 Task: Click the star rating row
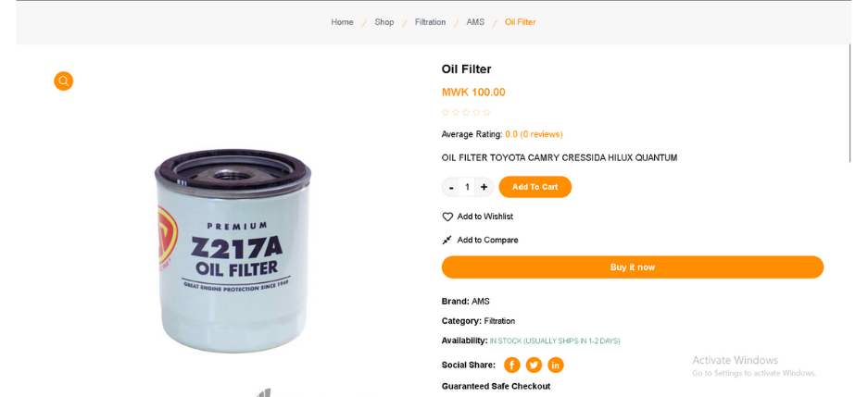coord(466,113)
